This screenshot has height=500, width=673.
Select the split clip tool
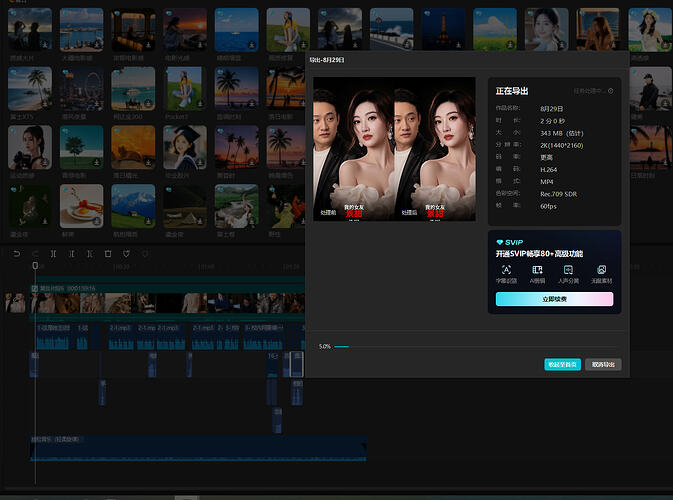tap(53, 254)
